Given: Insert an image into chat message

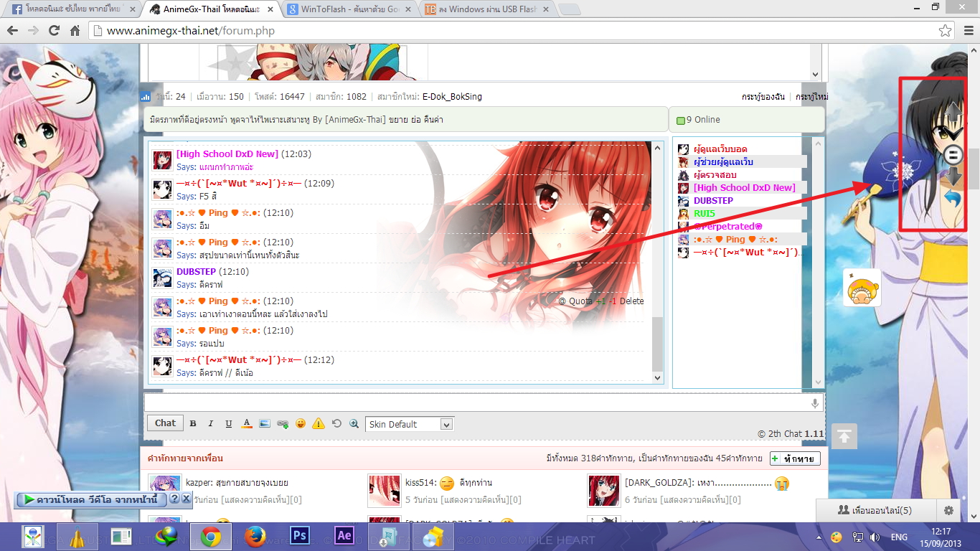Looking at the screenshot, I should (x=265, y=424).
